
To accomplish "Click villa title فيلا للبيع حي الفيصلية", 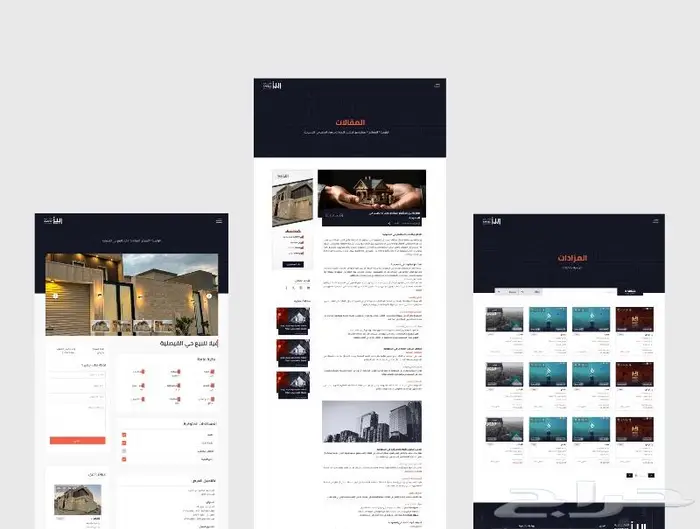I will pos(189,343).
